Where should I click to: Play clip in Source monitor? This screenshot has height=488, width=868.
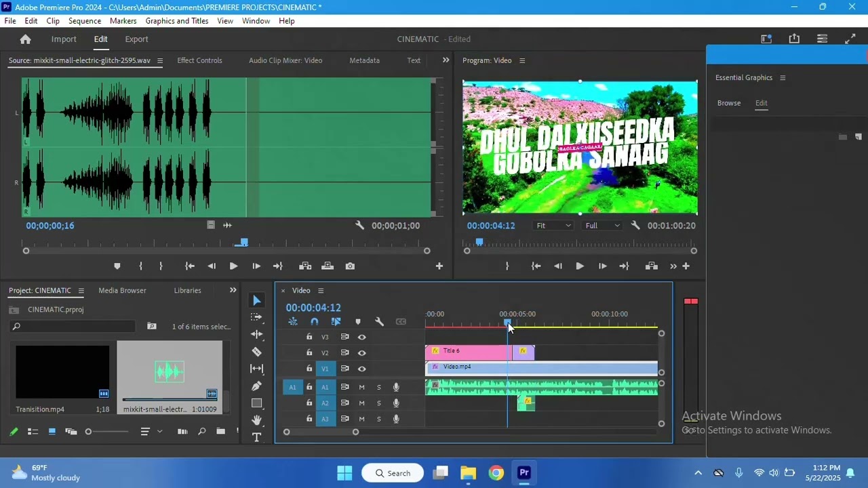coord(233,266)
